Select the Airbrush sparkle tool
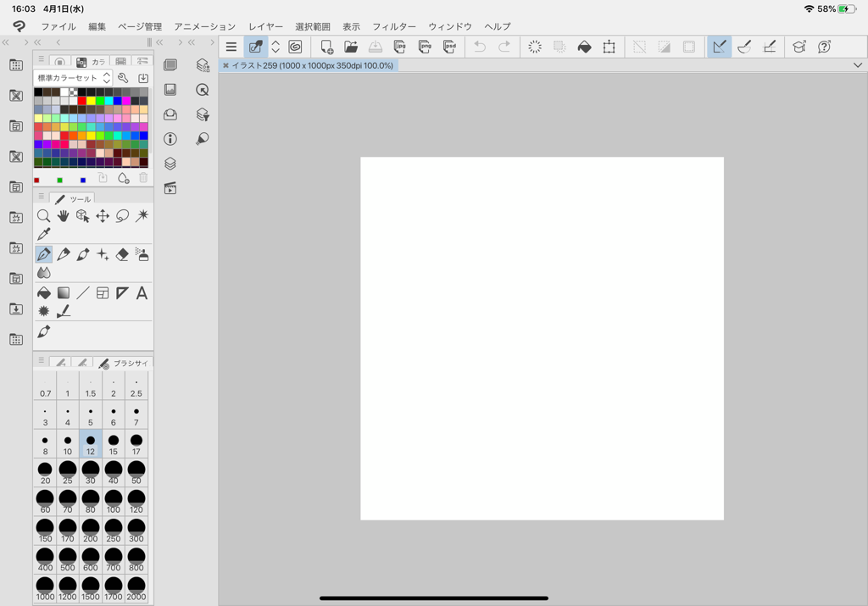This screenshot has height=606, width=868. pos(103,254)
